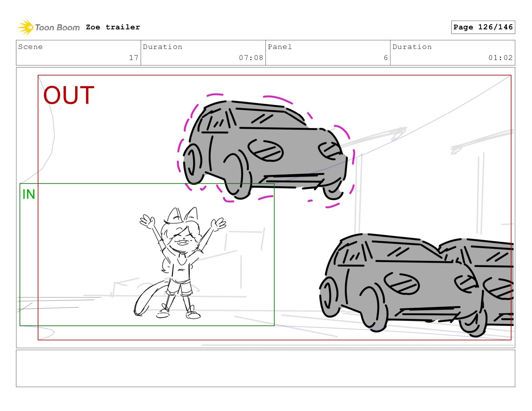Screen dimensions: 532x411
Task: Click the Toon Boom logo
Action: tap(48, 27)
